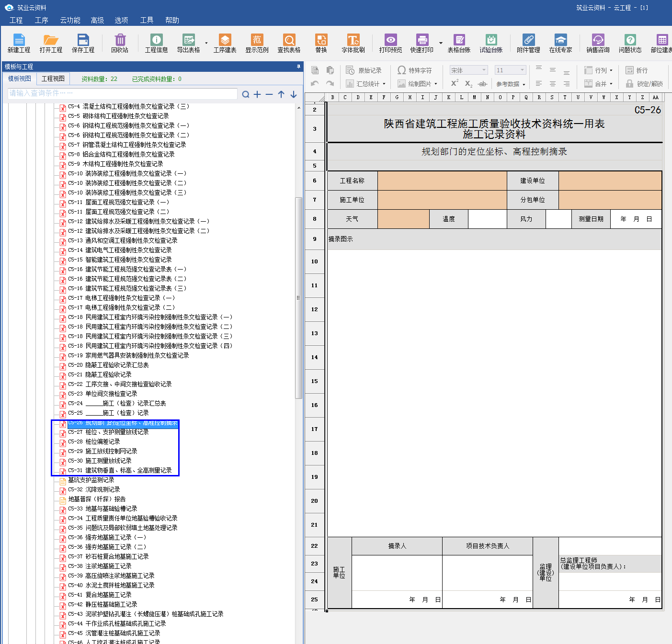Pin the 模板与工程 panel
The height and width of the screenshot is (644, 672).
pos(298,67)
